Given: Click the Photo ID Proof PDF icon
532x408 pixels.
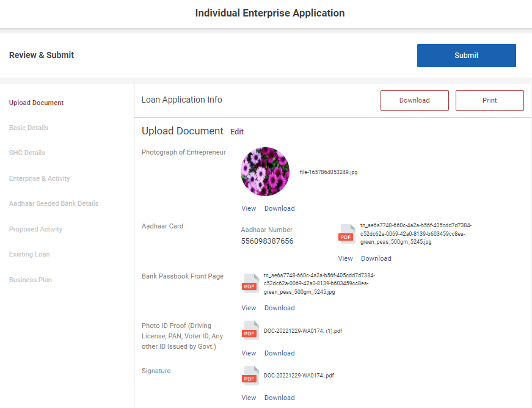Looking at the screenshot, I should pyautogui.click(x=250, y=330).
